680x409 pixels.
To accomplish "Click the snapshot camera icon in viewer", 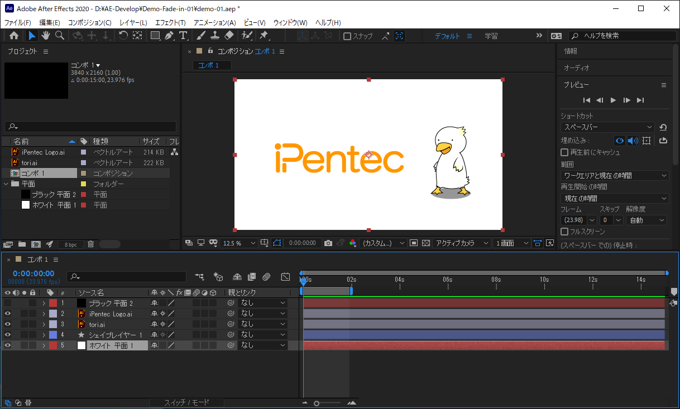I will coord(328,243).
